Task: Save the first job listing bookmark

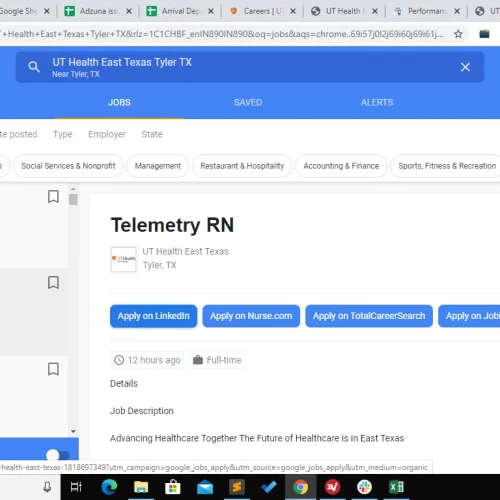Action: 53,196
